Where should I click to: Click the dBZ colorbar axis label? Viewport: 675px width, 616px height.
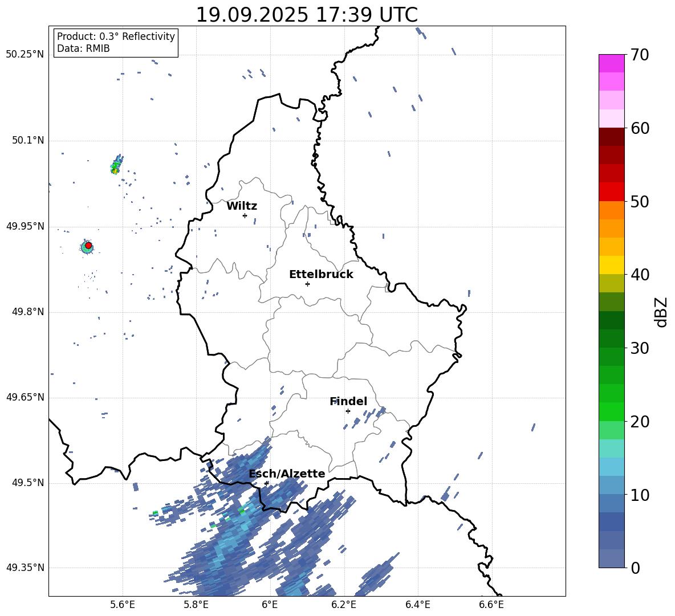click(662, 312)
